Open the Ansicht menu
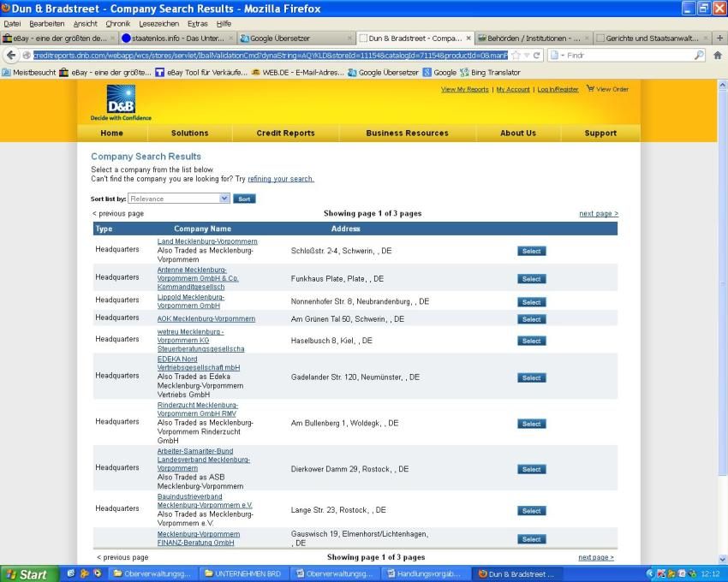The width and height of the screenshot is (728, 582). coord(86,24)
